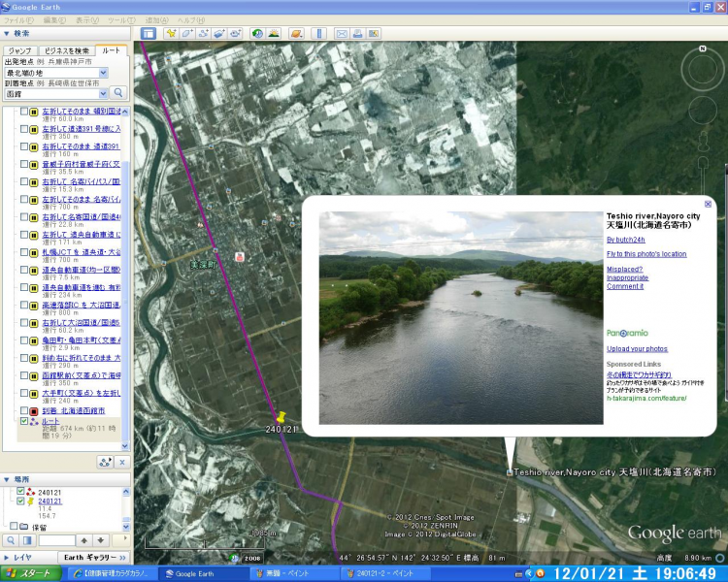Add an image overlay icon

coord(219,33)
